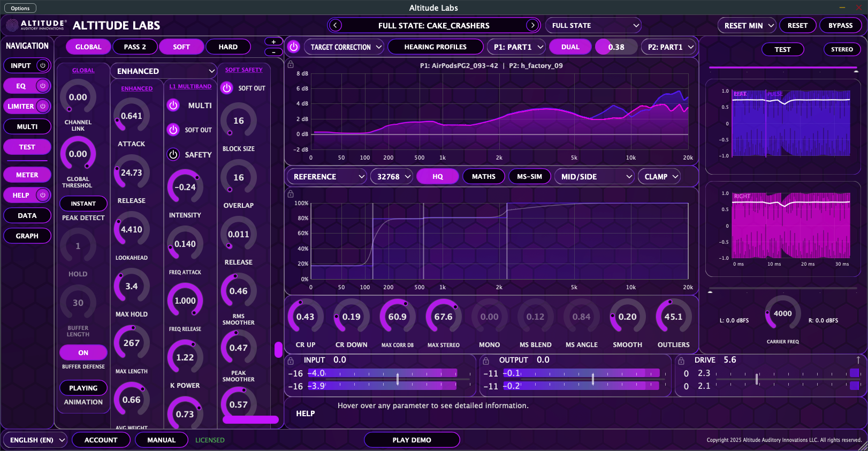The width and height of the screenshot is (868, 451).
Task: Open the Options menu button
Action: pyautogui.click(x=20, y=8)
